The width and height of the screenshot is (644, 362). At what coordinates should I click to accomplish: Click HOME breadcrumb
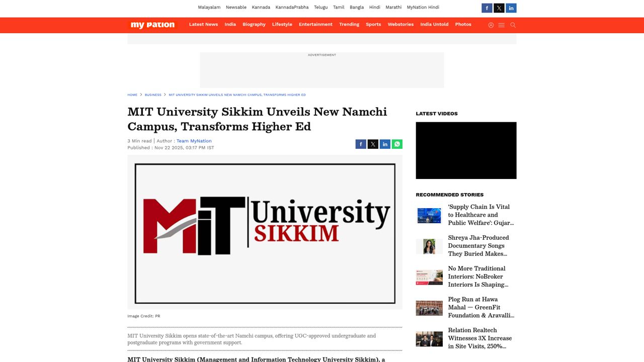(x=132, y=95)
